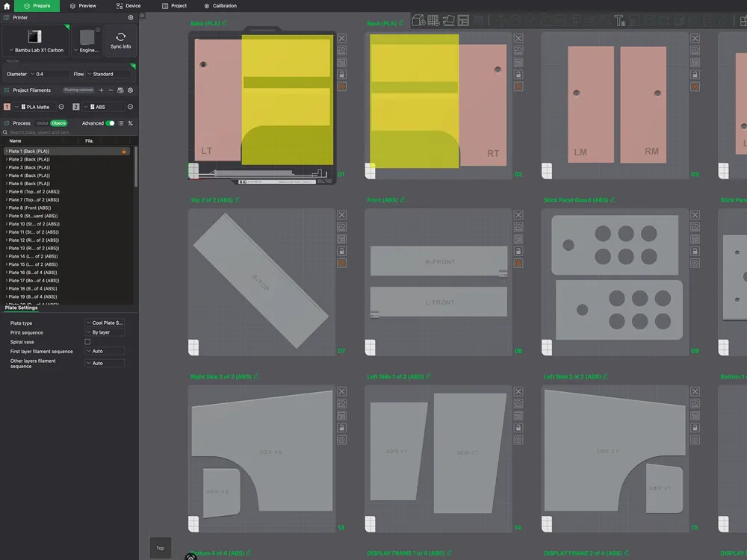Arrange objects on plate 08
The width and height of the screenshot is (747, 560).
(x=518, y=239)
